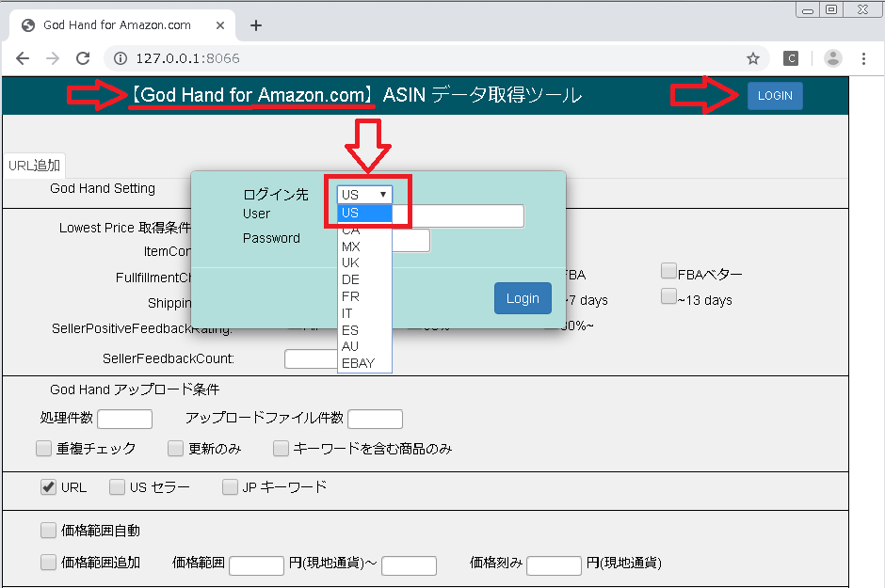Select FR from the login destination list
885x588 pixels.
coord(364,296)
